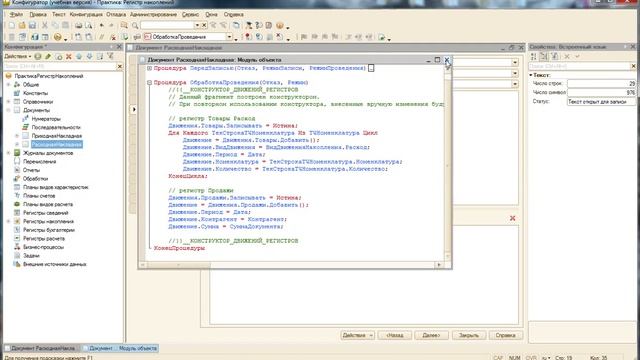Select РасходнаяНакладная in the tree
Screen dimensions: 640x360
coord(57,144)
